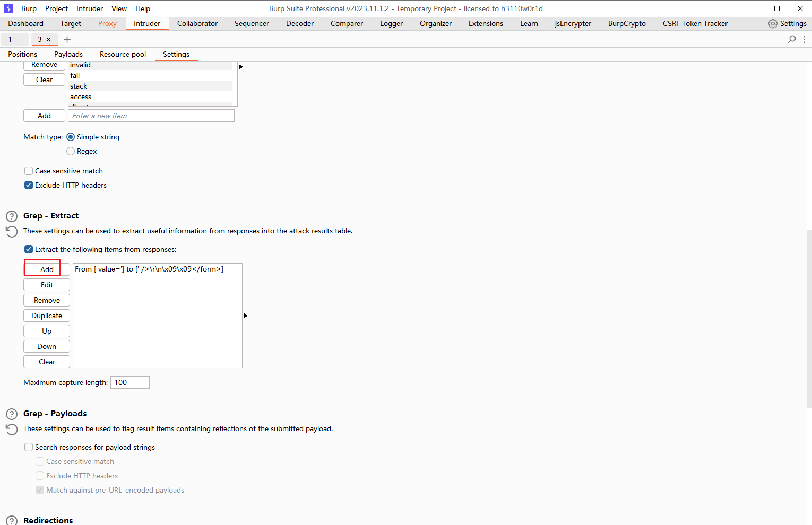Click the search magnifier icon
The height and width of the screenshot is (525, 812).
(x=791, y=39)
